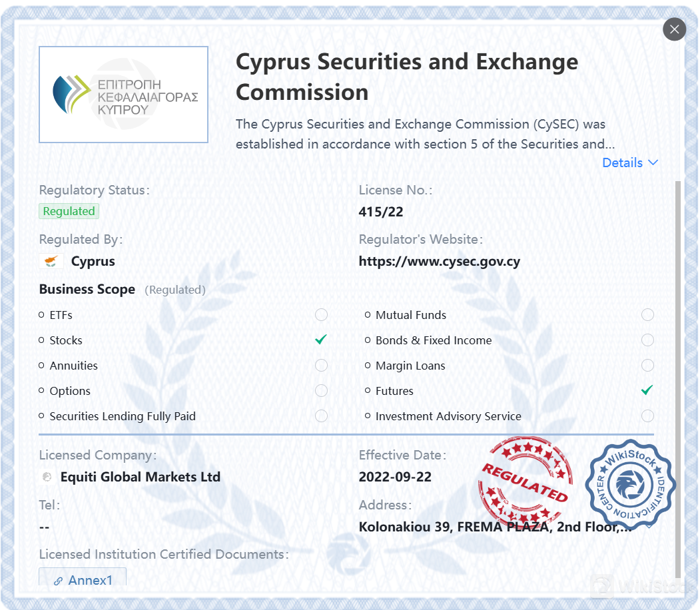
Task: Select the Annuities radio button
Action: click(x=321, y=365)
